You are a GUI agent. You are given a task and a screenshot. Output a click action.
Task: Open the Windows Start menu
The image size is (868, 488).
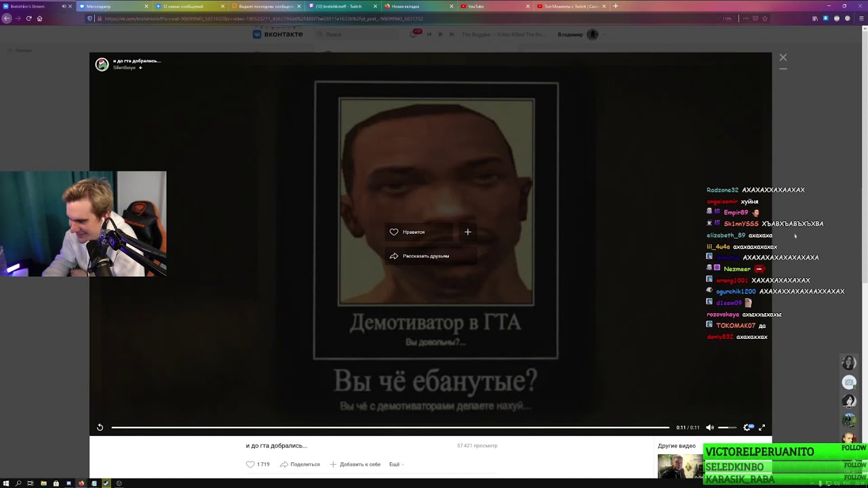pyautogui.click(x=6, y=483)
